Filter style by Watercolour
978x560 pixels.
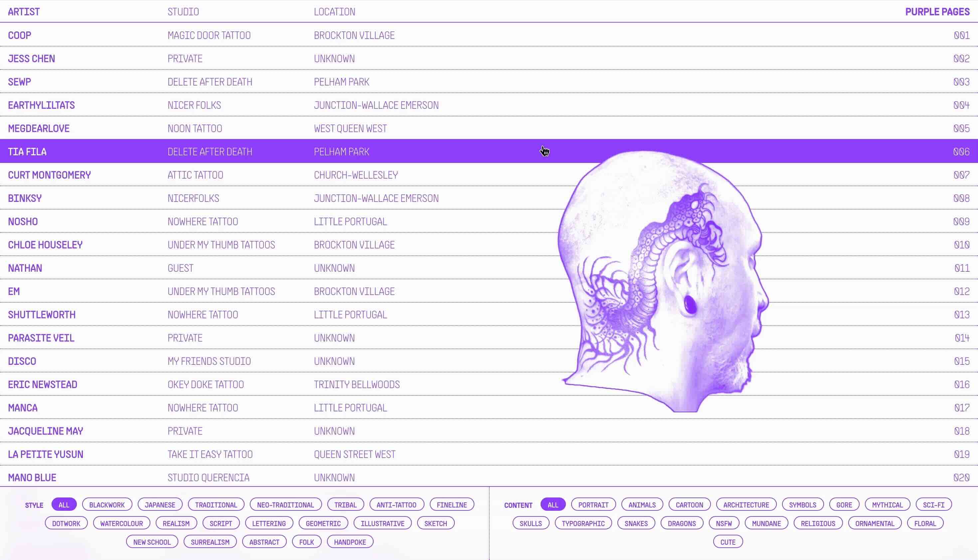tap(121, 523)
